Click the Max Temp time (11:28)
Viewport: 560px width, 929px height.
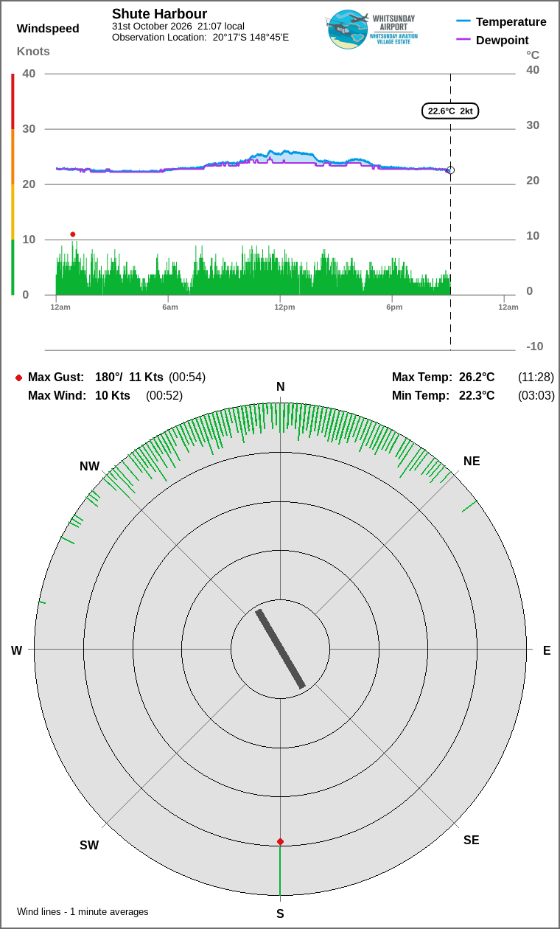click(536, 377)
